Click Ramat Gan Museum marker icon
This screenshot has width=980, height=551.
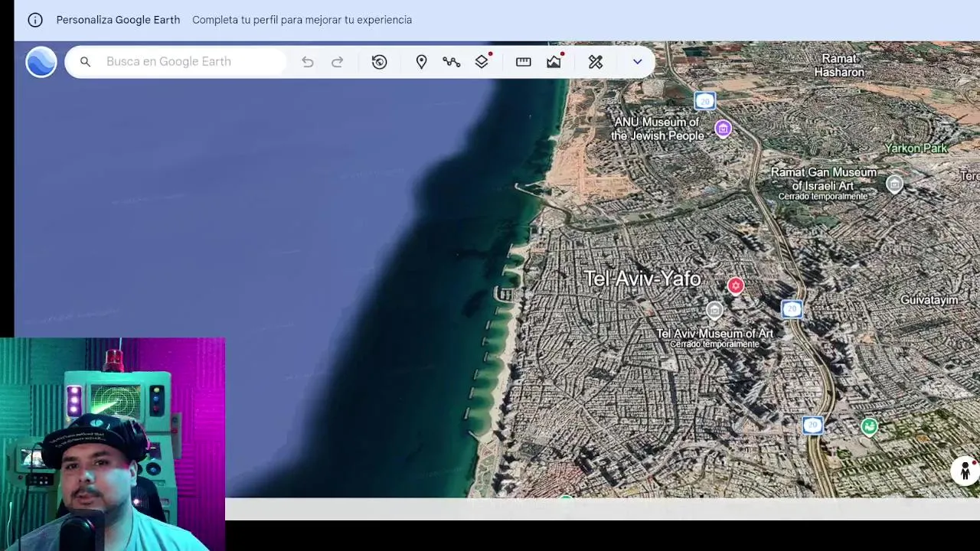(x=894, y=184)
